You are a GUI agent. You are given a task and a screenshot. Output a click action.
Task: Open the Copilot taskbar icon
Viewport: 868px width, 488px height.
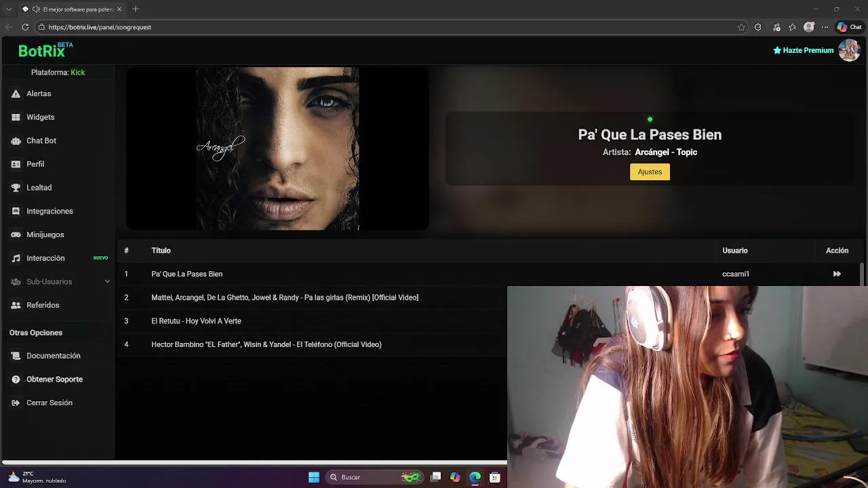tap(455, 477)
